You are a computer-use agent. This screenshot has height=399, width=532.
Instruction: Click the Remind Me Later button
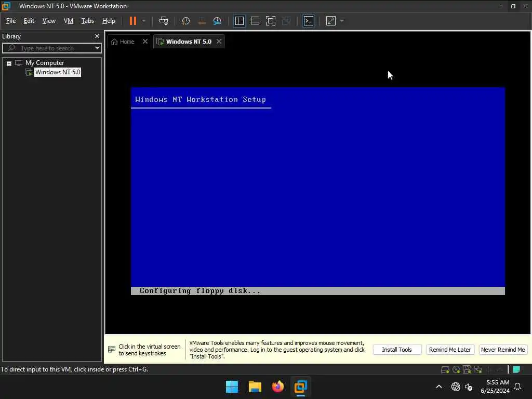[x=450, y=350]
